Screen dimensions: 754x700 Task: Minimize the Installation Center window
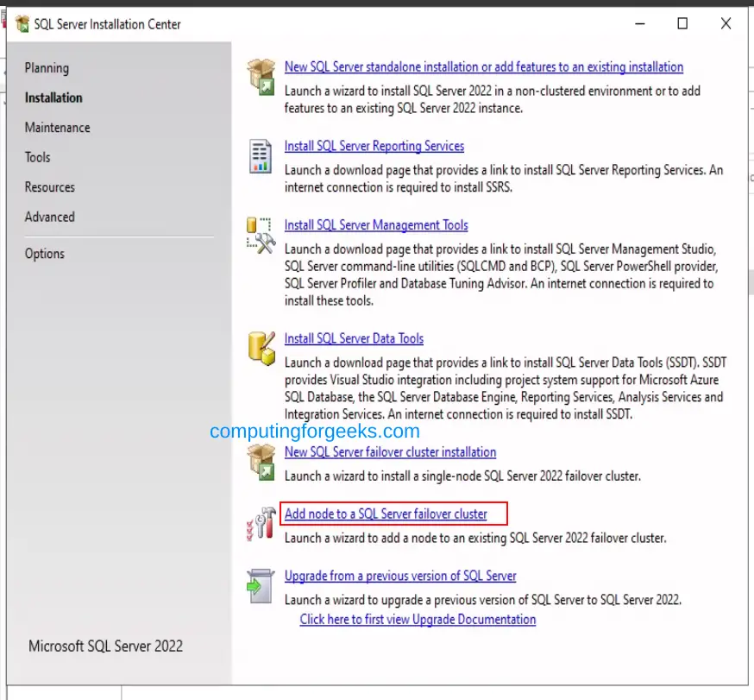point(639,23)
